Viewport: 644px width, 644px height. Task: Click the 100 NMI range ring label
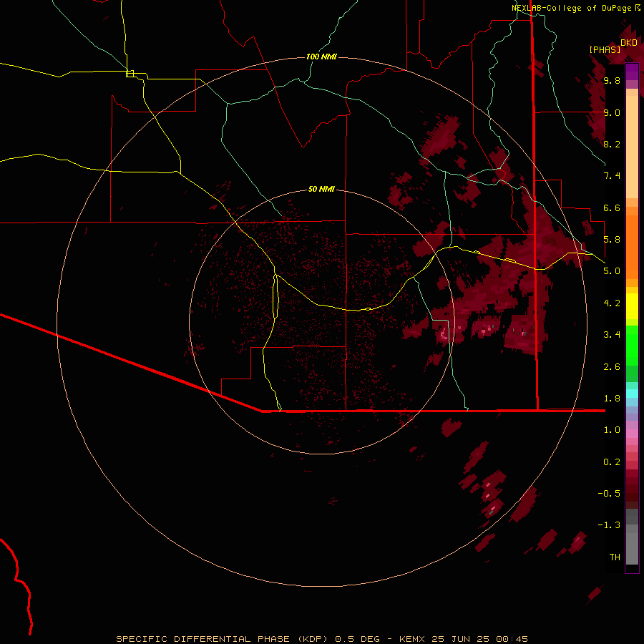321,57
